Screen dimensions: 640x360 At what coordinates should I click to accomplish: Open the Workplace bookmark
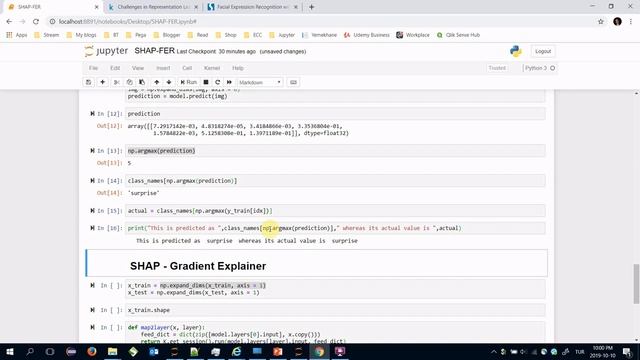pyautogui.click(x=413, y=35)
